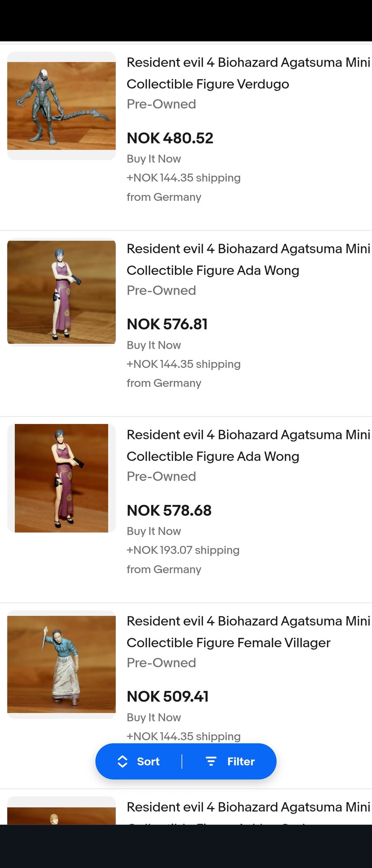
Task: Click the NOK 480.52 price
Action: (x=170, y=138)
